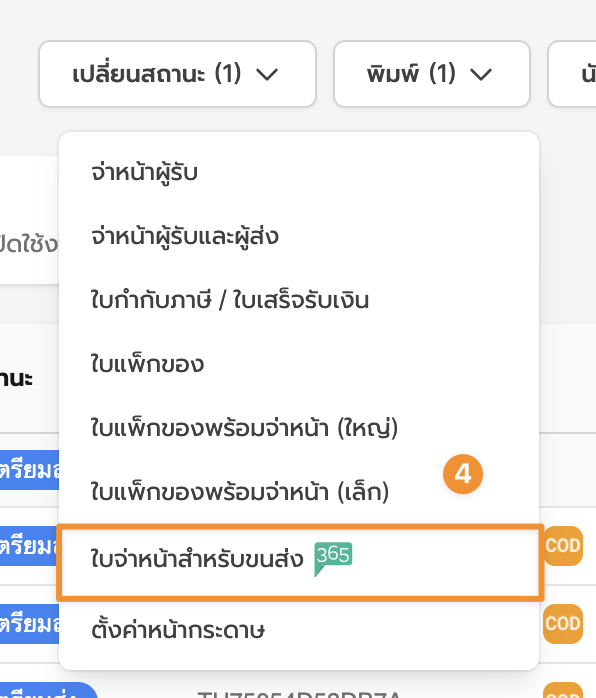Viewport: 596px width, 698px height.
Task: Choose จ่าหน้าผู้รับและผู้ส่ง option
Action: coord(185,236)
